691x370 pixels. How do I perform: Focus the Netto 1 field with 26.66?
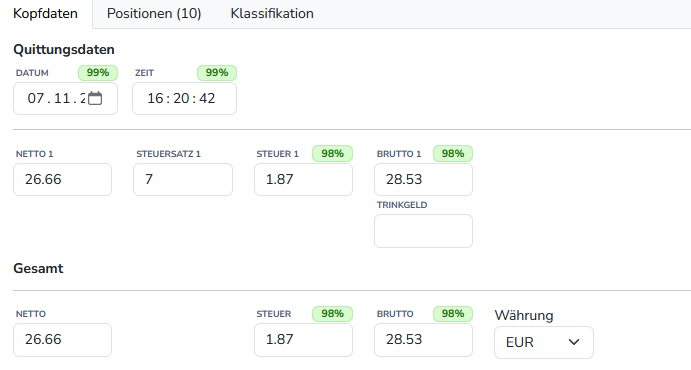[63, 179]
